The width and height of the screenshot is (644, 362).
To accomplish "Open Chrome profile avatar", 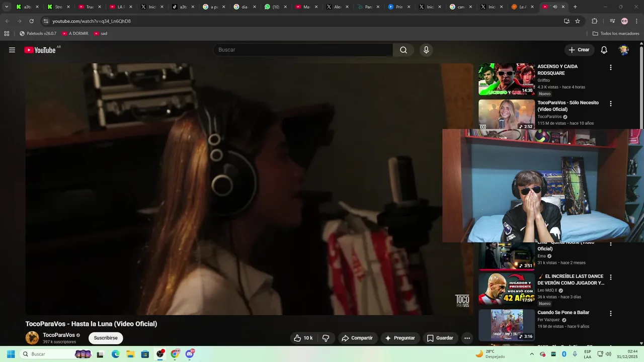I will pos(625,21).
